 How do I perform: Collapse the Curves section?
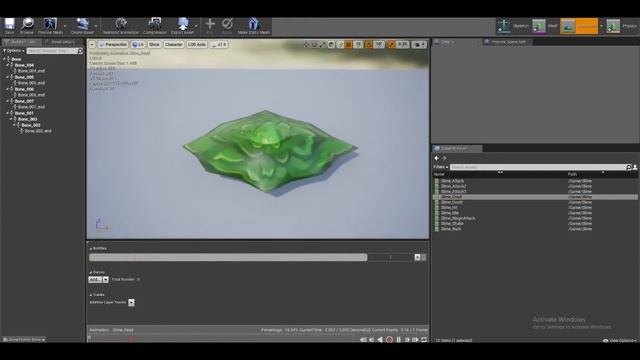click(x=91, y=272)
